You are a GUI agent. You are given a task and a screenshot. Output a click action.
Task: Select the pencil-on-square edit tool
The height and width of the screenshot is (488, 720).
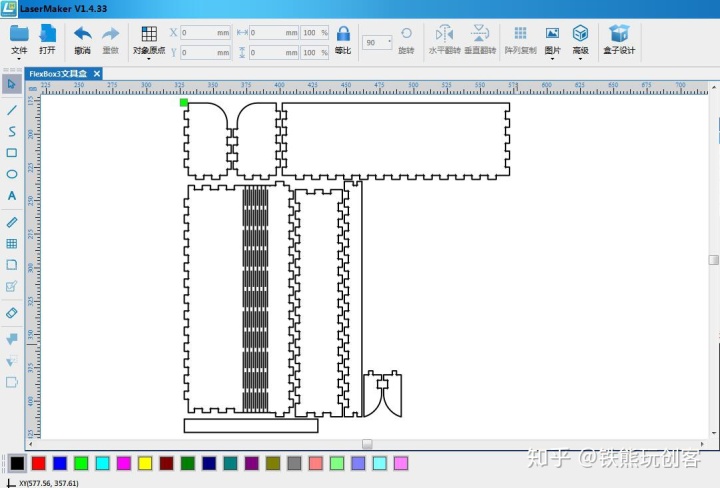pyautogui.click(x=12, y=286)
